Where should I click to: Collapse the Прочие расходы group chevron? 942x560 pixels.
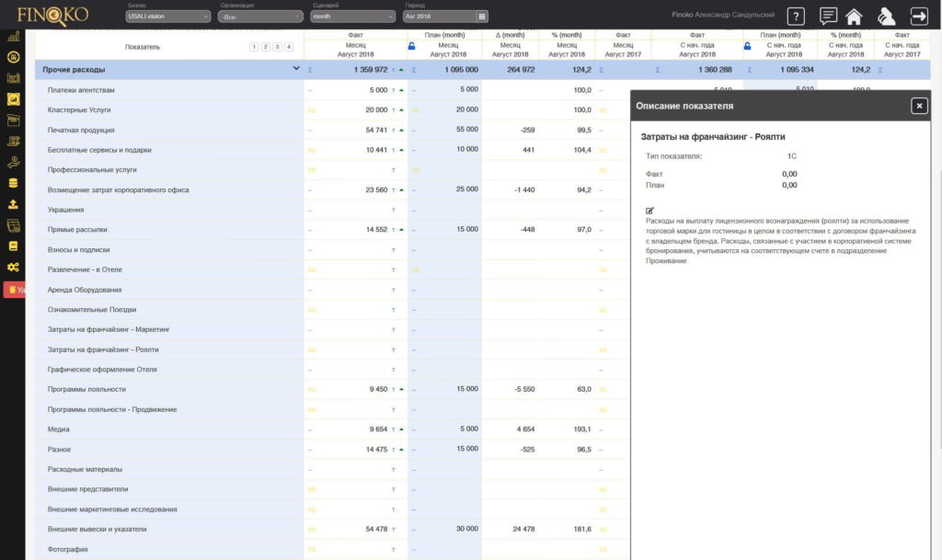pyautogui.click(x=296, y=68)
